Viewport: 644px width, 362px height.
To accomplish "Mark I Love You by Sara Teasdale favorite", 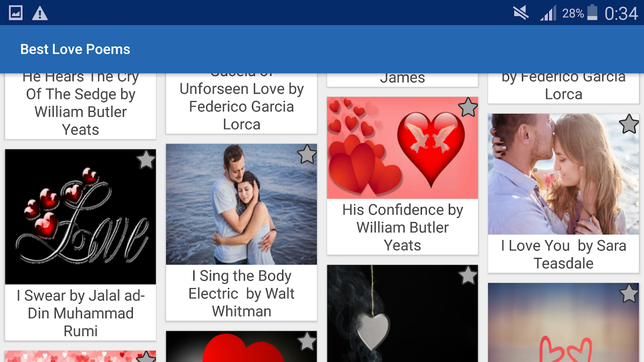I will (x=629, y=124).
